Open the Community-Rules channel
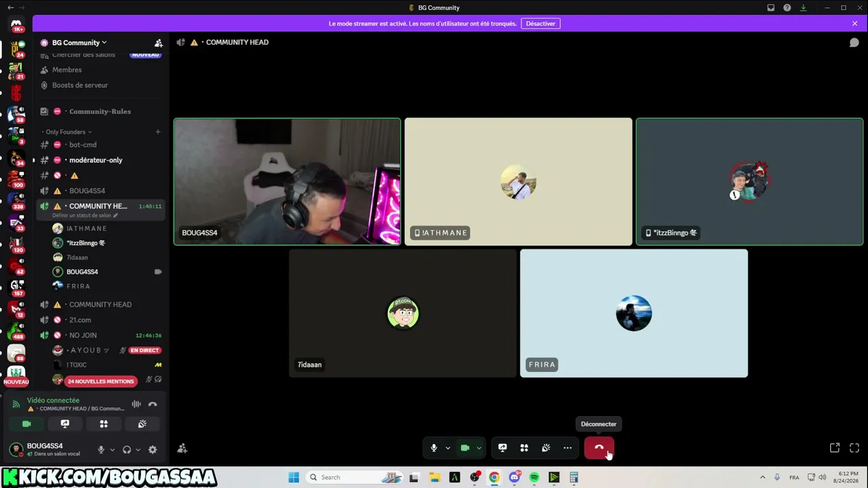 [100, 111]
